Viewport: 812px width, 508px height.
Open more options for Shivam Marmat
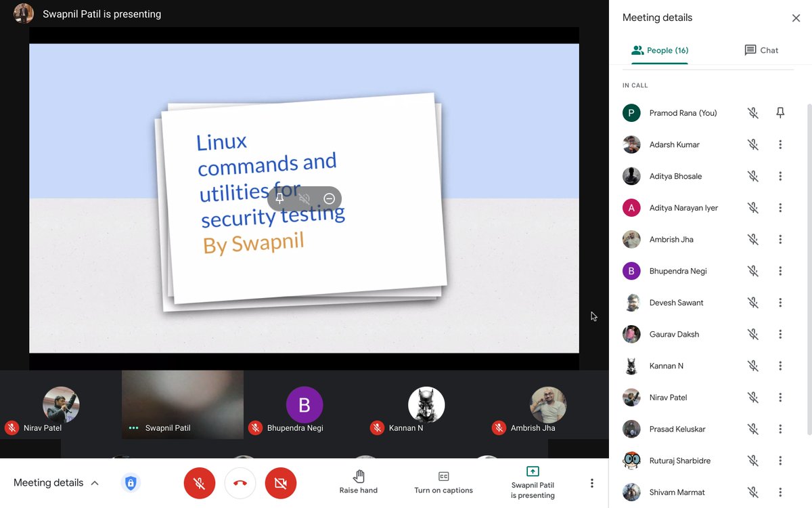pyautogui.click(x=780, y=492)
